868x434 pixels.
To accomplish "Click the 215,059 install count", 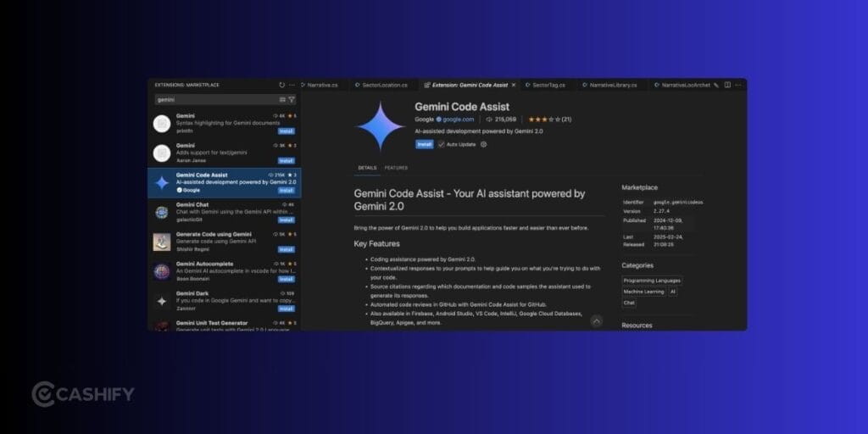I will coord(501,119).
